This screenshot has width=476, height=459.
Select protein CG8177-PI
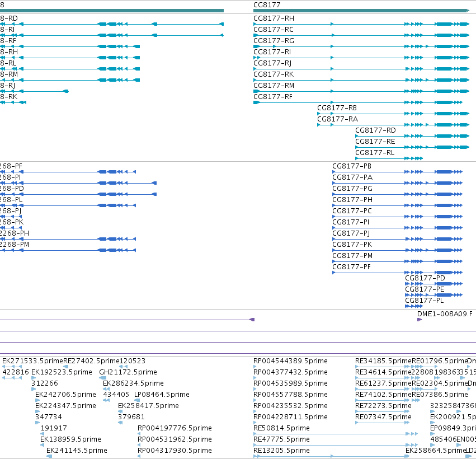(351, 223)
